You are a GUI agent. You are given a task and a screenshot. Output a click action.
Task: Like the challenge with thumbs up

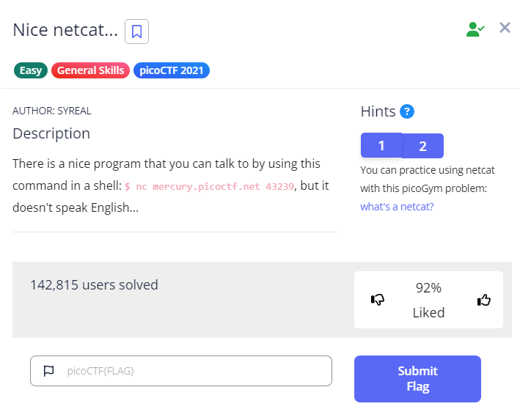[483, 299]
